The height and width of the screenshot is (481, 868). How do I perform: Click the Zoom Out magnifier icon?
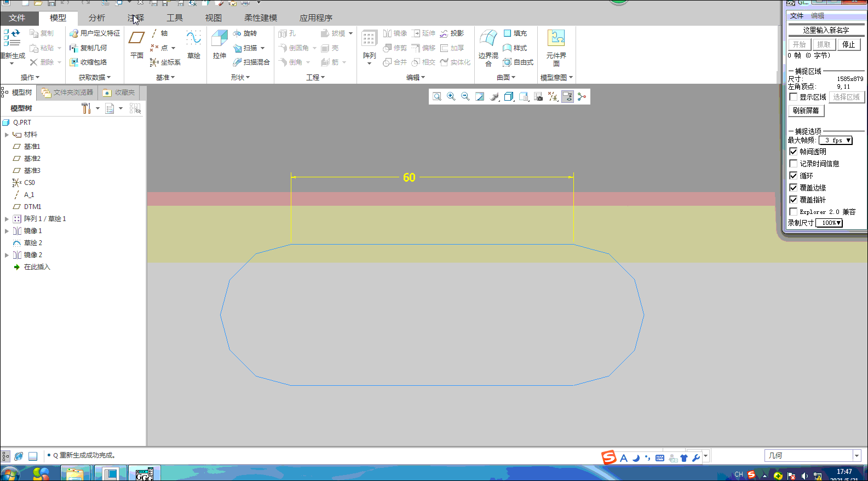465,97
